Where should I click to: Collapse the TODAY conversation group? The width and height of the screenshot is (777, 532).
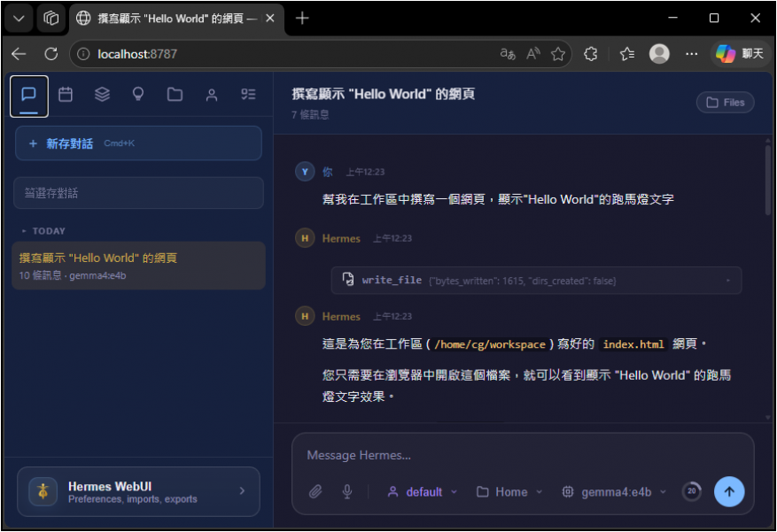(43, 231)
